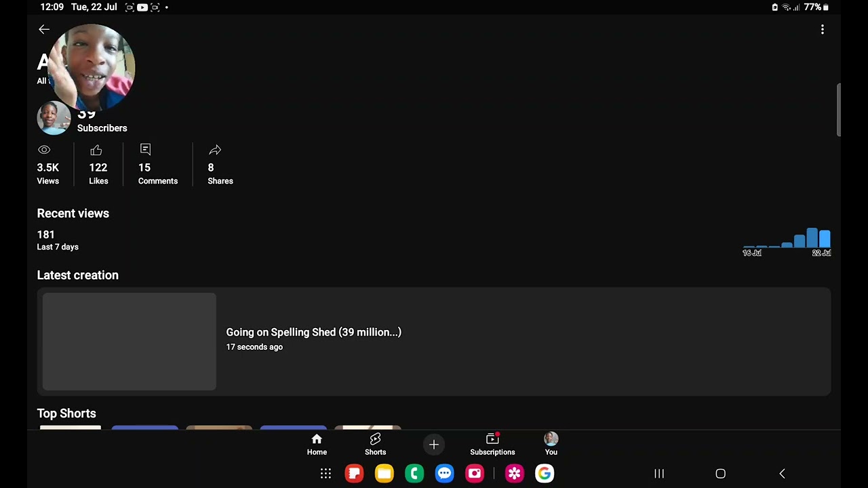Click the Last 7 days label

[x=58, y=247]
